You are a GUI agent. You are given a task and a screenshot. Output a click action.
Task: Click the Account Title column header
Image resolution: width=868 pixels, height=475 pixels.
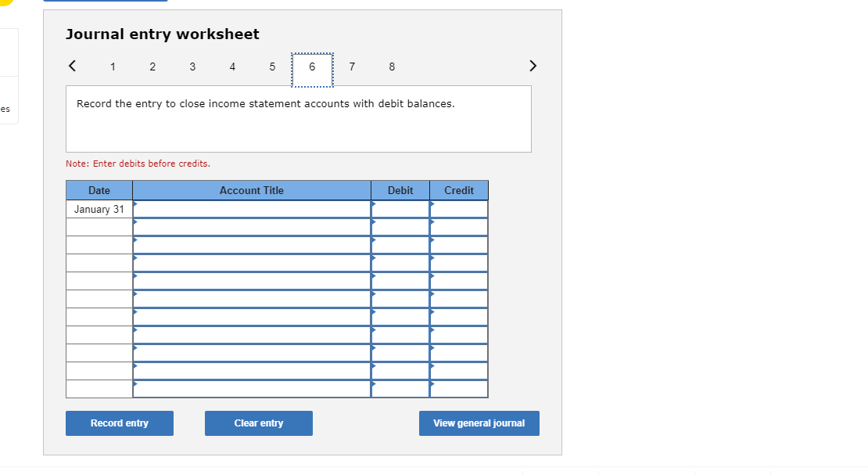(x=252, y=190)
